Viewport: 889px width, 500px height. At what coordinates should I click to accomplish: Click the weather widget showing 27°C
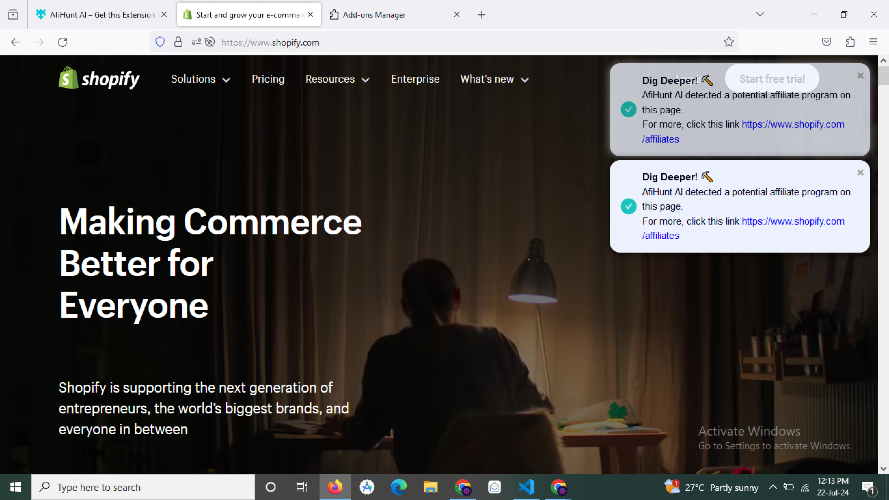[x=712, y=487]
